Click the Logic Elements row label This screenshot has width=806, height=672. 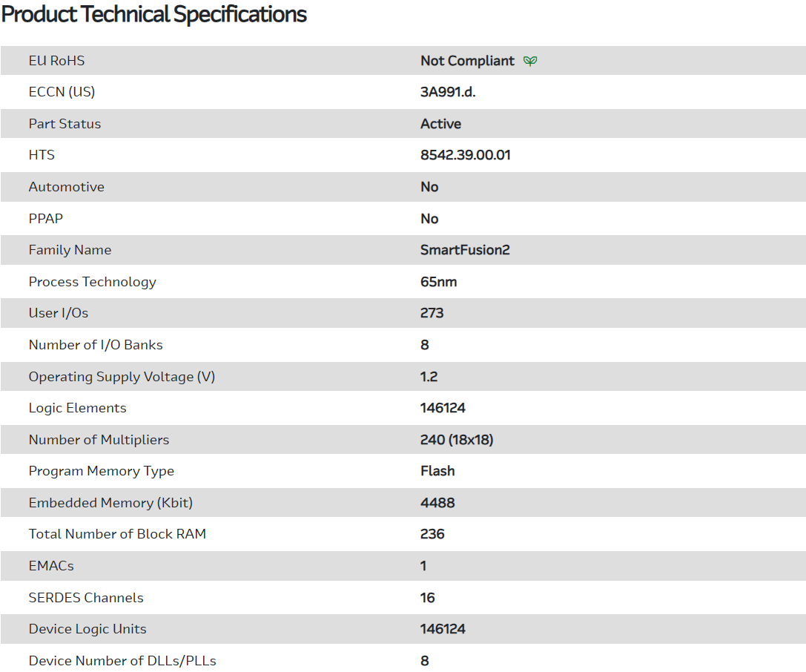[x=77, y=408]
